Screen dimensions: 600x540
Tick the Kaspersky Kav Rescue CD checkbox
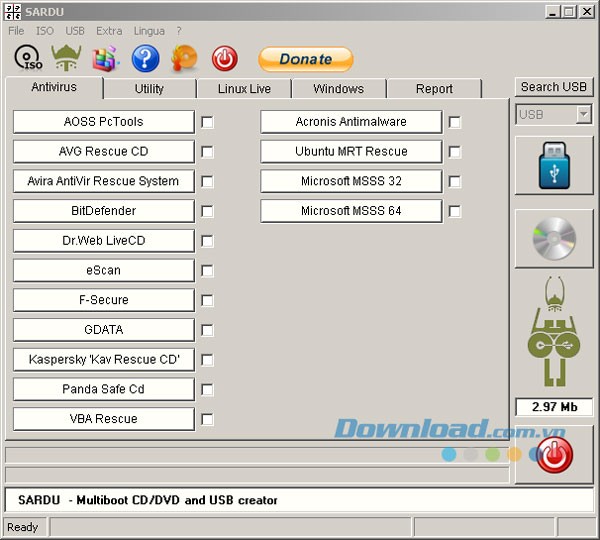pyautogui.click(x=207, y=360)
